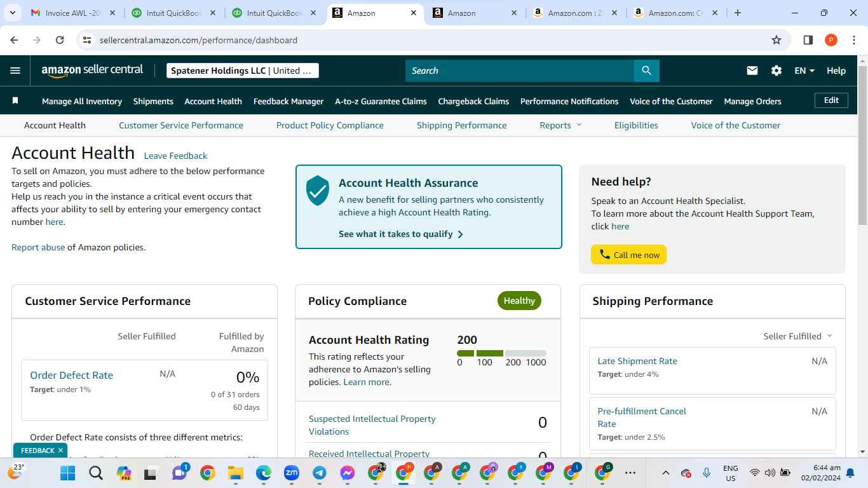This screenshot has width=868, height=488.
Task: Click the bookmark flag icon in the navigation bar
Action: tap(15, 101)
